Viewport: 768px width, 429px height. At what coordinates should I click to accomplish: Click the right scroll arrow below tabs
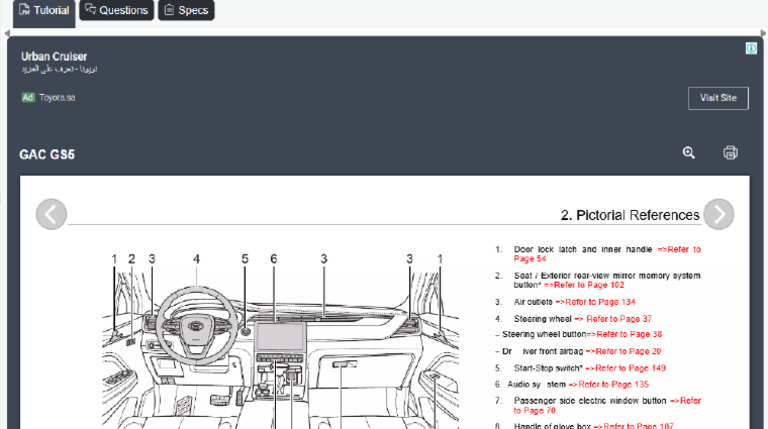pyautogui.click(x=763, y=33)
